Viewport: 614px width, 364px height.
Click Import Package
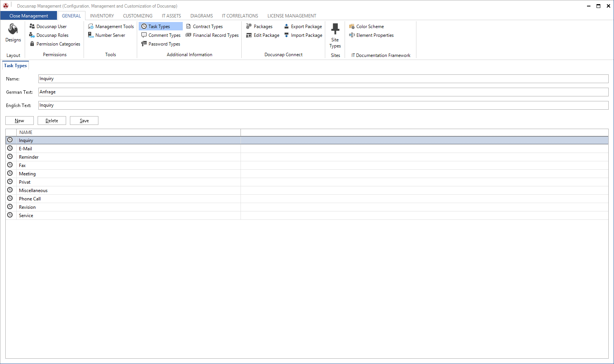[x=303, y=35]
